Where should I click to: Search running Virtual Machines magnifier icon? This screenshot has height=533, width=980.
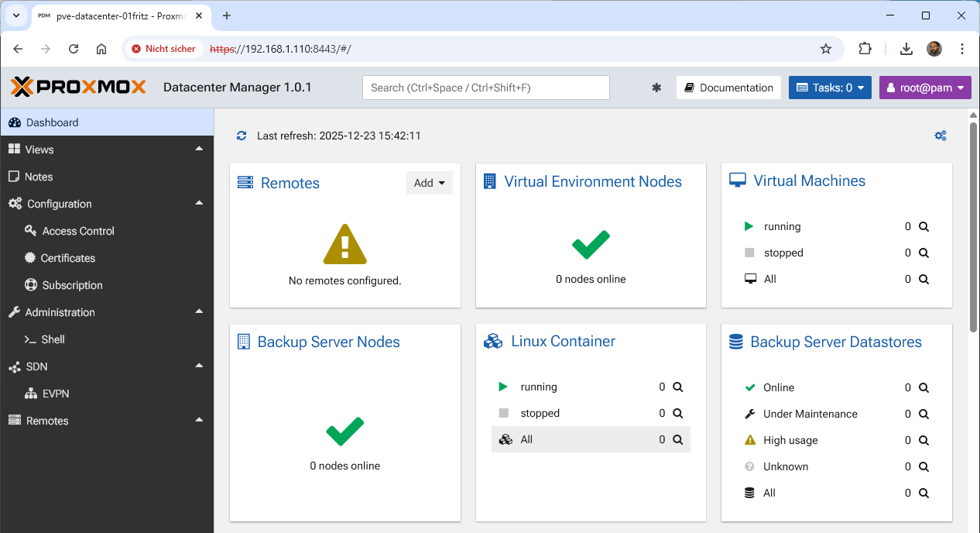(923, 227)
